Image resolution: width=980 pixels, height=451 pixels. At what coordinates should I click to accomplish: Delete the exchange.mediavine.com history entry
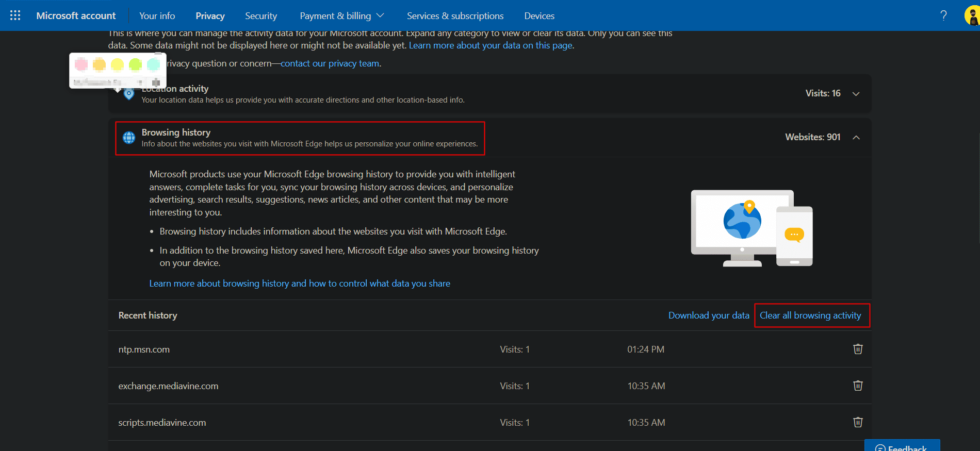[x=858, y=386]
